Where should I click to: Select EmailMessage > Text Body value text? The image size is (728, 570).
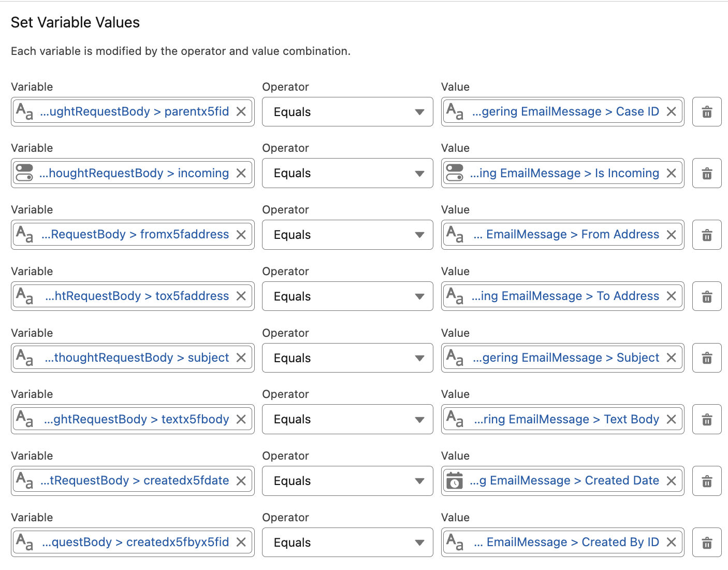566,419
